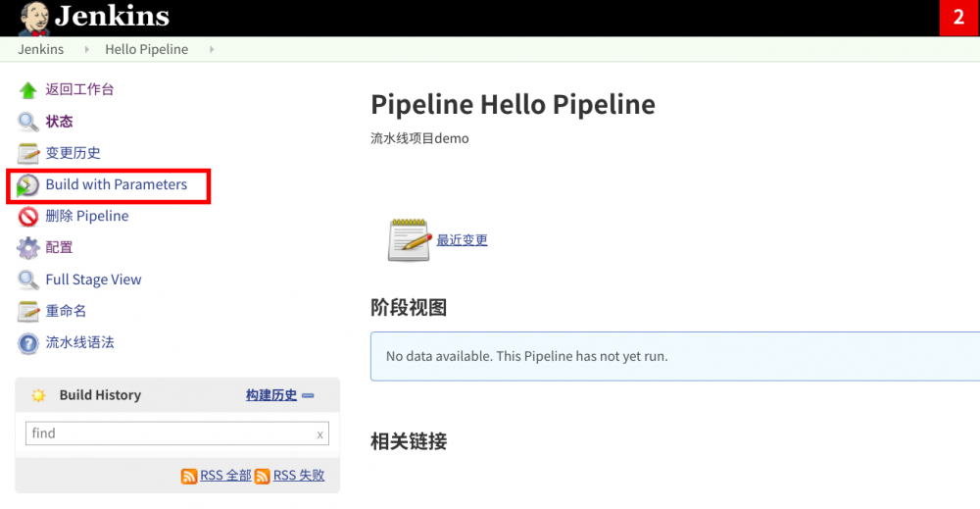
Task: Start Build with Parameters
Action: click(x=117, y=184)
